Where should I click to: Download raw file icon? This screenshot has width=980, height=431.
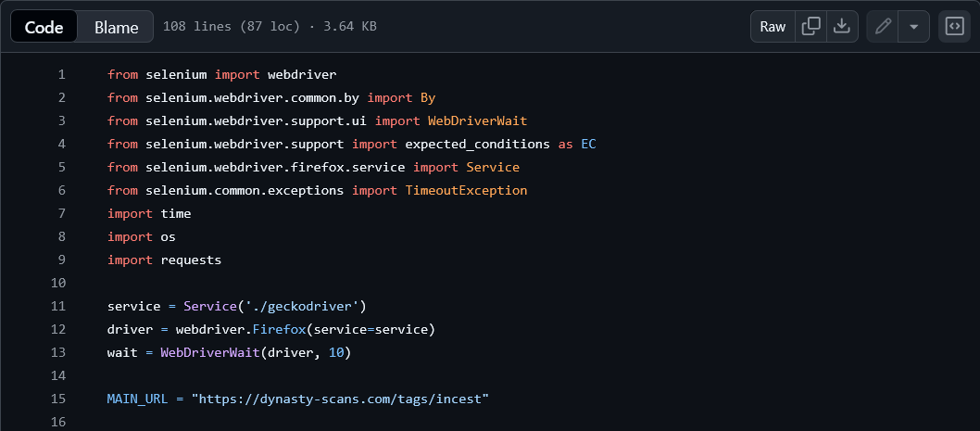point(842,26)
